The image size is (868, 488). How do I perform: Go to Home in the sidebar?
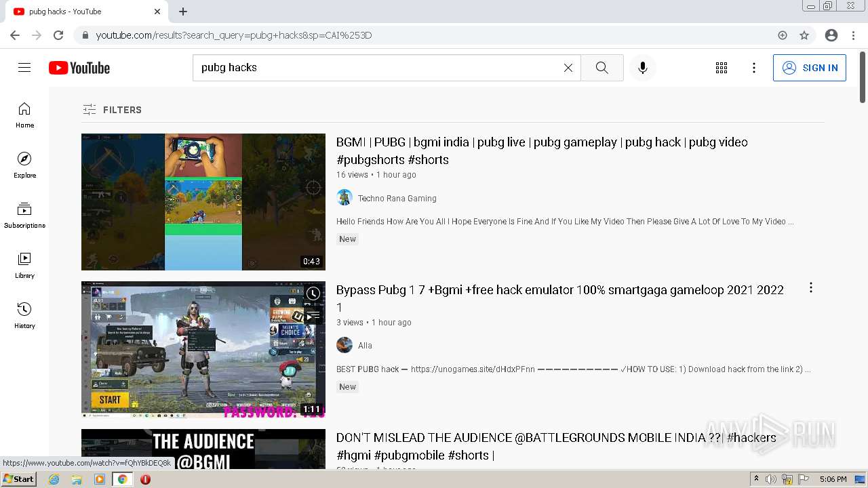(x=24, y=115)
